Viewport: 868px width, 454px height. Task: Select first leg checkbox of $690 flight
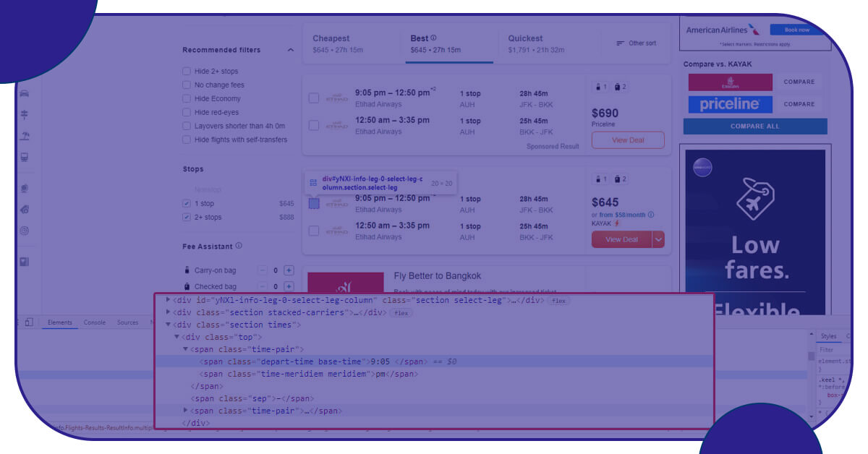(314, 98)
